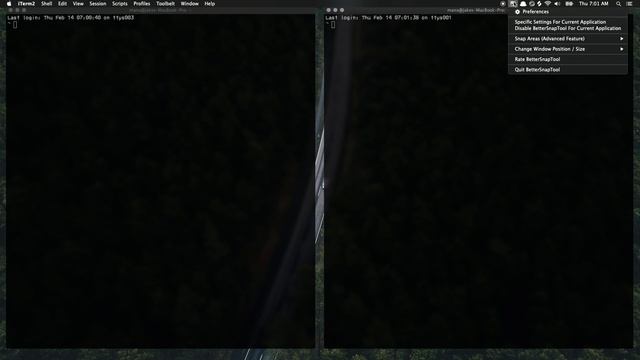The width and height of the screenshot is (640, 360).
Task: Expand the Snap Areas submenu arrow
Action: coord(622,39)
